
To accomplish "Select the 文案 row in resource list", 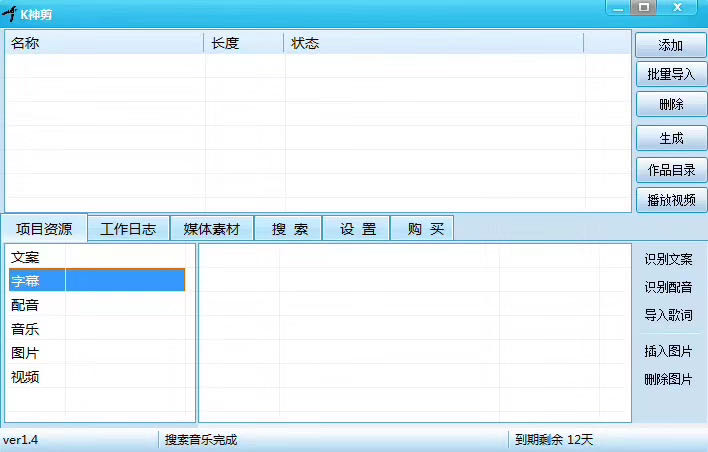I will pyautogui.click(x=97, y=257).
